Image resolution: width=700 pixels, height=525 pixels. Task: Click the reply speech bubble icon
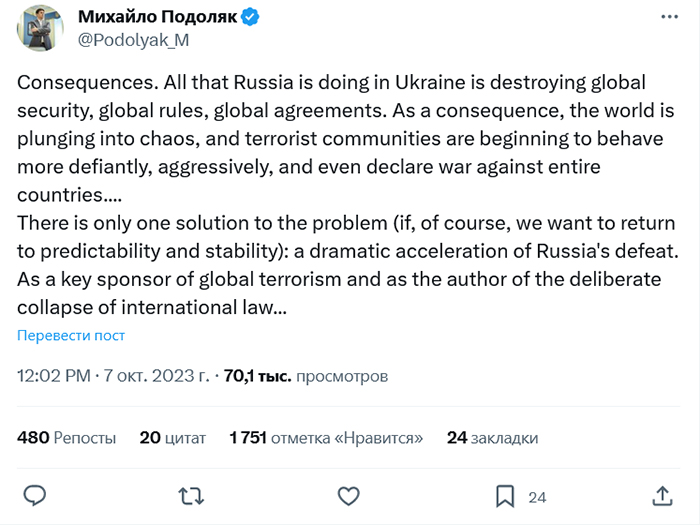click(x=35, y=496)
